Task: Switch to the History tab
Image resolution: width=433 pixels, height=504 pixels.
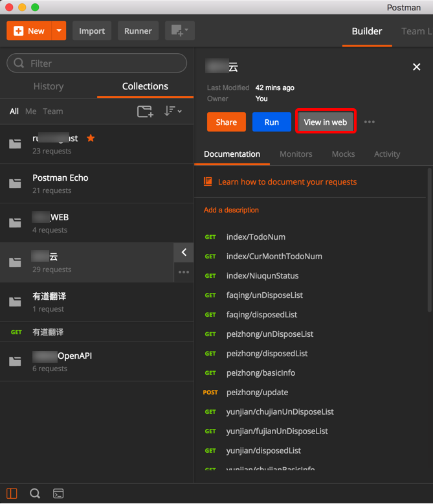Action: tap(49, 86)
